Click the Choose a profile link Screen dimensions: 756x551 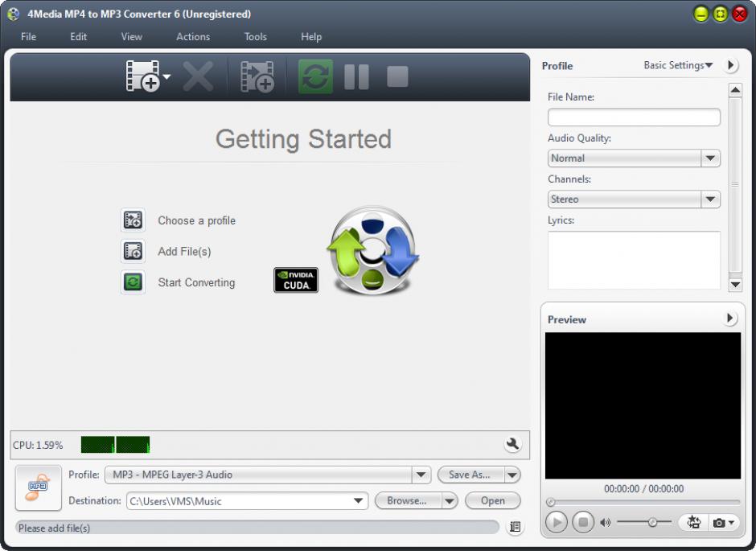click(x=197, y=220)
